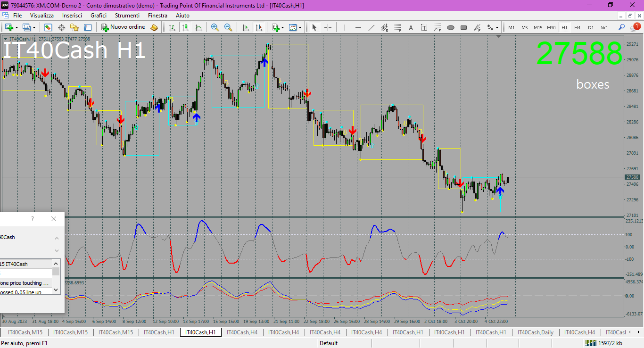This screenshot has height=348, width=644.
Task: Select the rectangle drawing tool
Action: click(x=463, y=27)
